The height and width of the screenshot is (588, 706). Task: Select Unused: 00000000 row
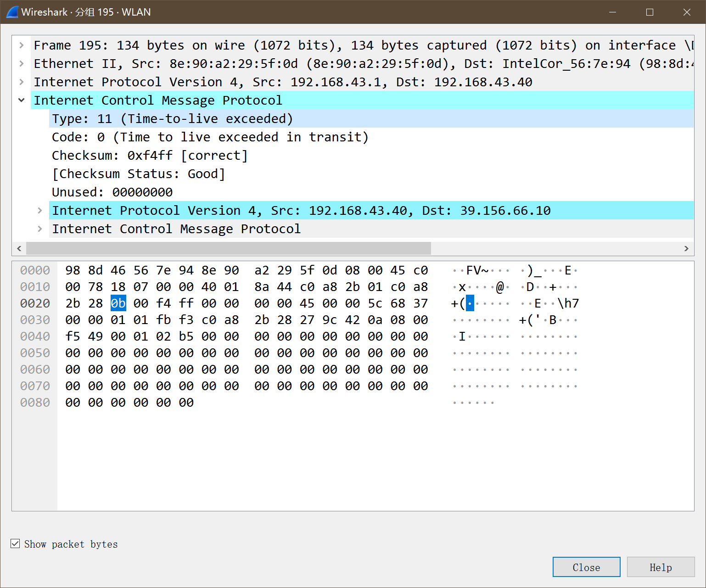coord(371,192)
